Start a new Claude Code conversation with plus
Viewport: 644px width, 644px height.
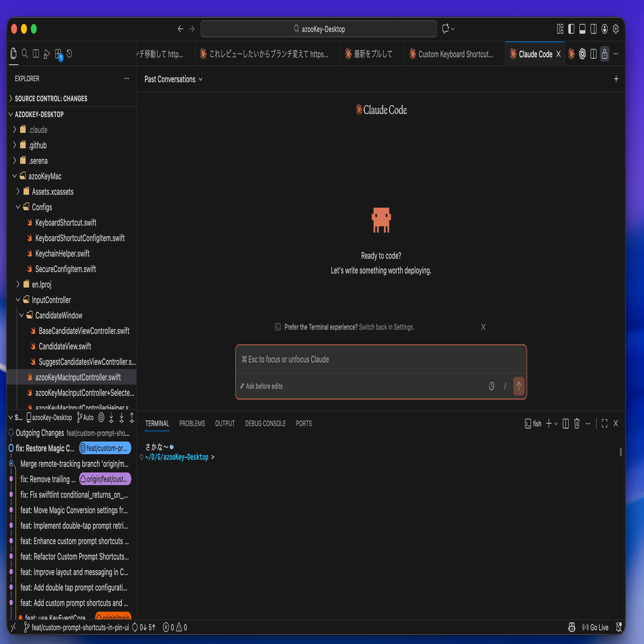click(616, 79)
